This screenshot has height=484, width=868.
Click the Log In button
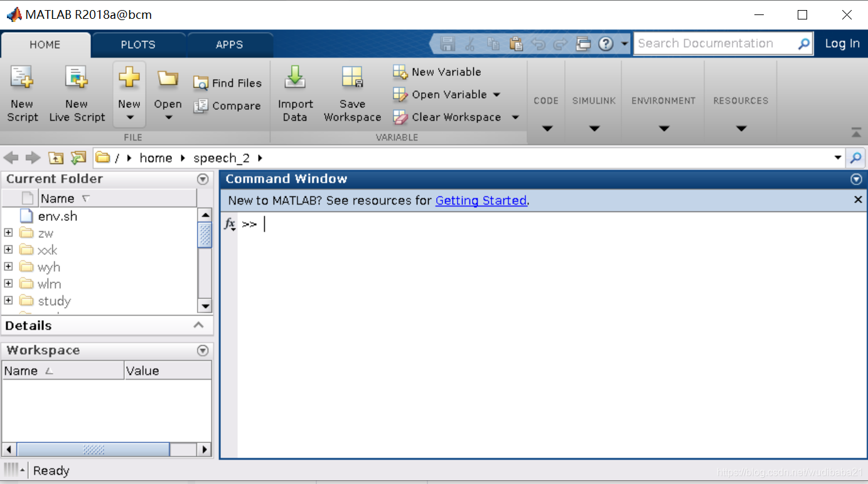(x=842, y=43)
